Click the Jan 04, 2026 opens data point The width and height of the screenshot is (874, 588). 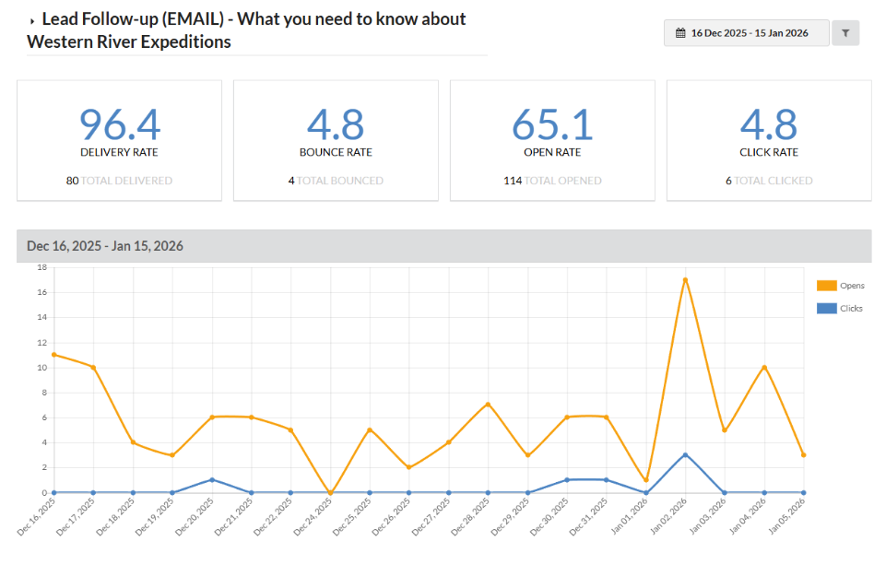[x=764, y=368]
